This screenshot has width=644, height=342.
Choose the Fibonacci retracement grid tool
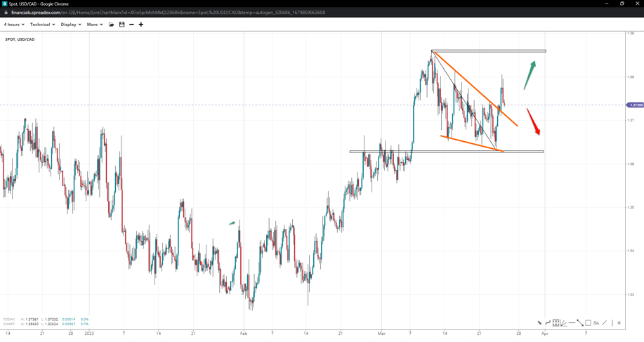(556, 323)
